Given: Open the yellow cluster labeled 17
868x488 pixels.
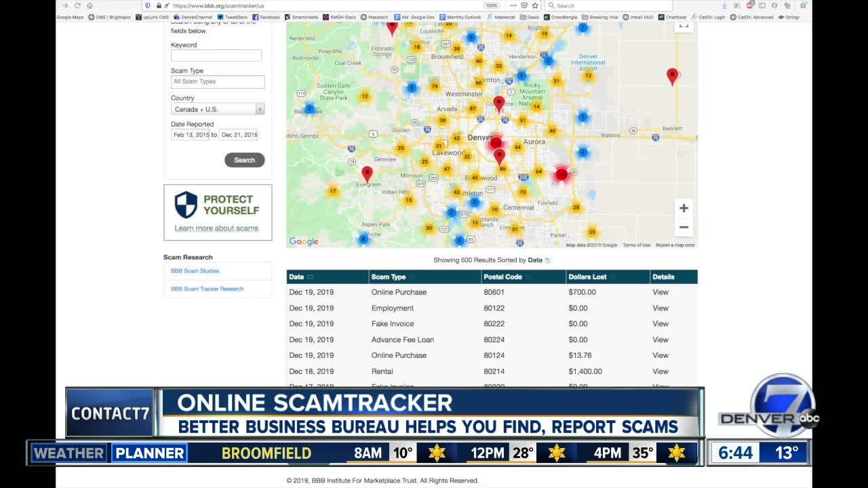Looking at the screenshot, I should (x=332, y=191).
